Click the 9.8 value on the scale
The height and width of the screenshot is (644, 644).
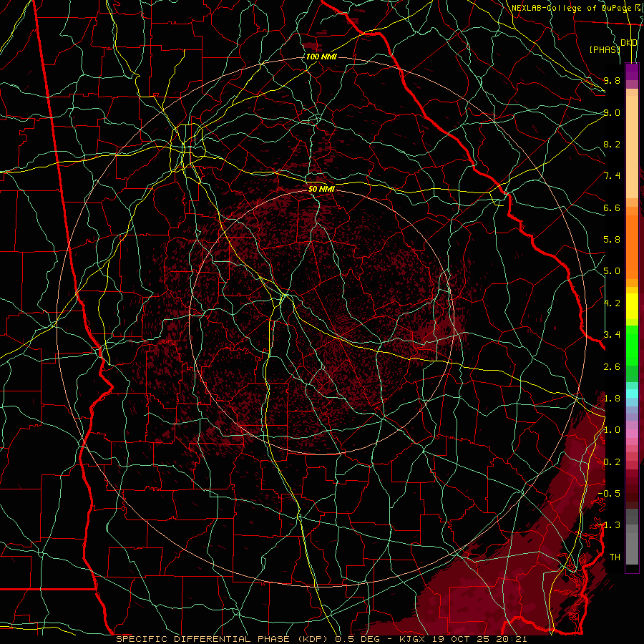(x=612, y=80)
